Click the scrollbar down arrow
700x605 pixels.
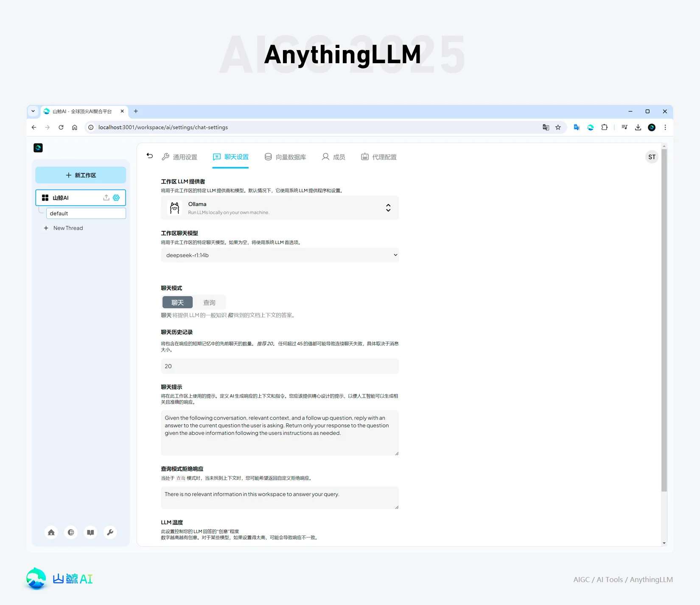(x=664, y=543)
